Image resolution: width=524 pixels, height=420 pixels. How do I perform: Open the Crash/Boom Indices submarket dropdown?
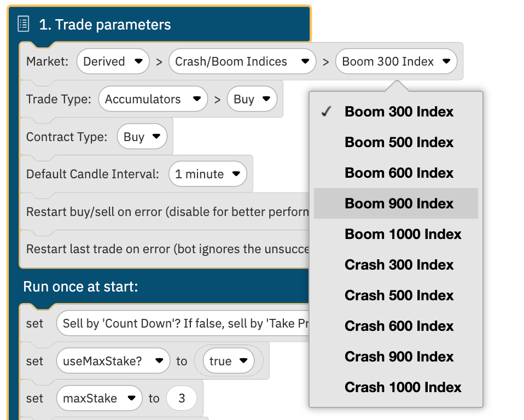(x=242, y=61)
